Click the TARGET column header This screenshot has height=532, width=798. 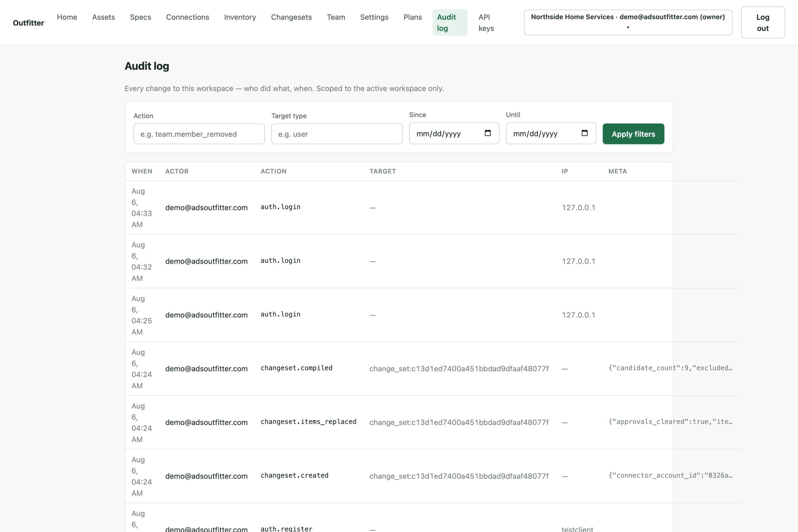tap(383, 171)
